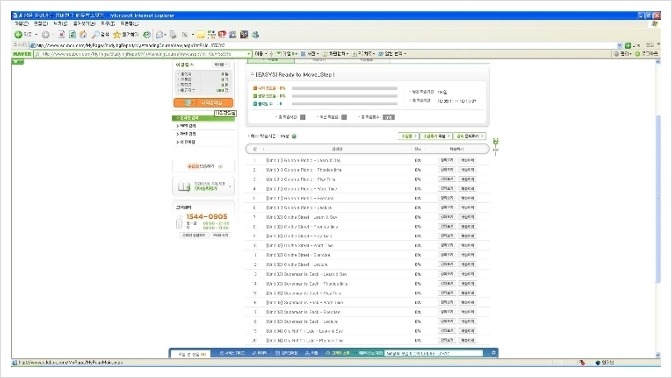Image resolution: width=672 pixels, height=378 pixels.
Task: Open the History toolbar icon
Action: pyautogui.click(x=147, y=35)
